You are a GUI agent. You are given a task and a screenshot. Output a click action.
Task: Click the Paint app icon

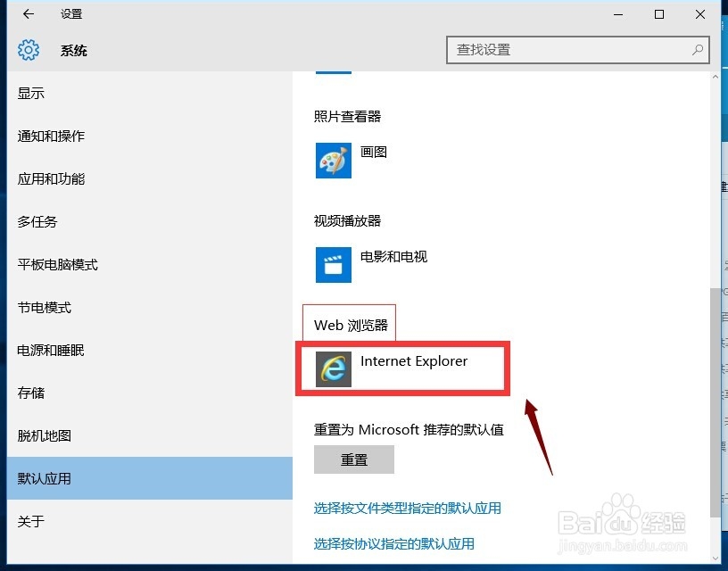pos(334,161)
